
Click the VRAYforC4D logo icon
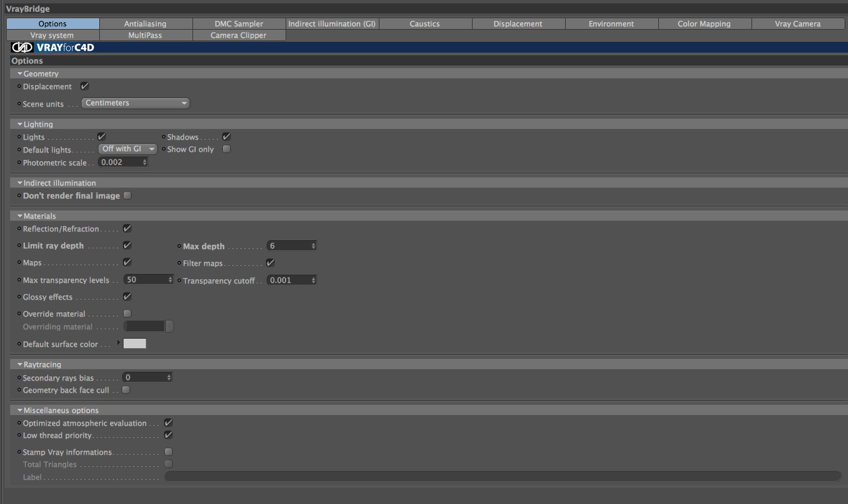point(22,47)
